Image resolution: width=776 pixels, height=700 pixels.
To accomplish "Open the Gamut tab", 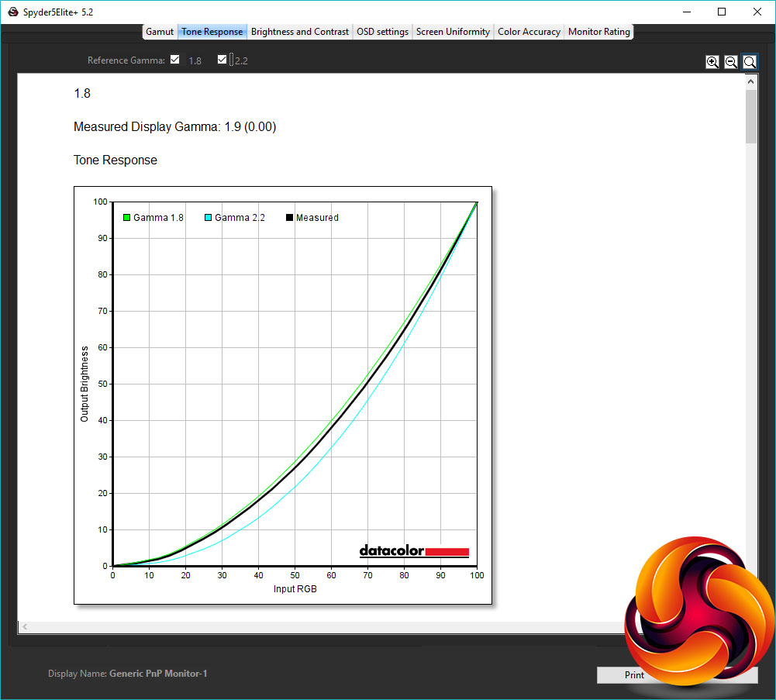I will (160, 32).
